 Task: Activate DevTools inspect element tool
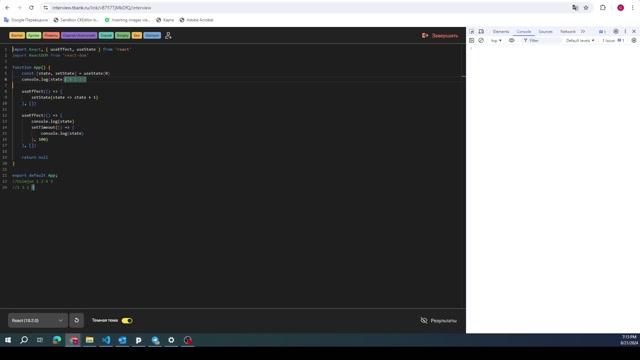pos(471,31)
